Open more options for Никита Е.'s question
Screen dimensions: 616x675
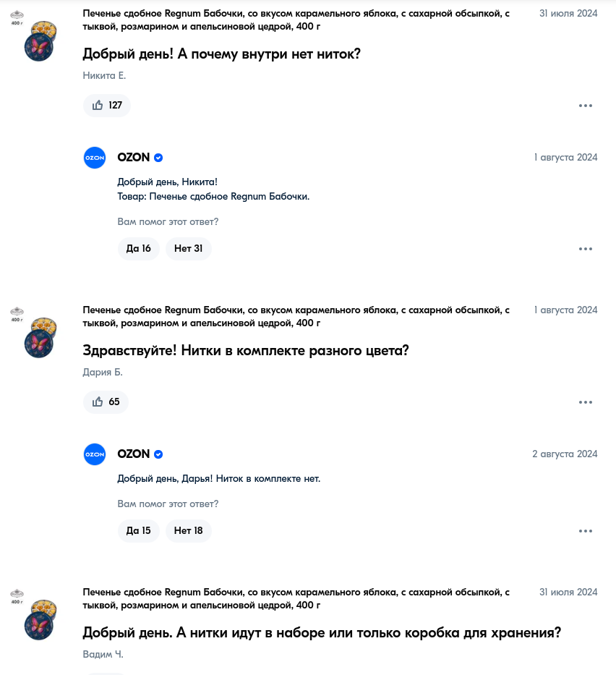pos(586,106)
